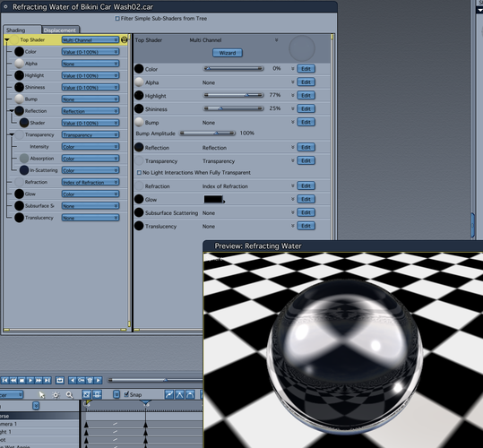
Task: Select the arrow pointer tool in timeline
Action: 41,395
